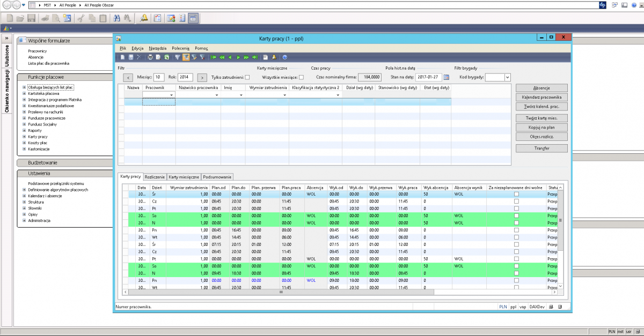Check first row's Za niezaplanowane dni wolne box

point(516,194)
